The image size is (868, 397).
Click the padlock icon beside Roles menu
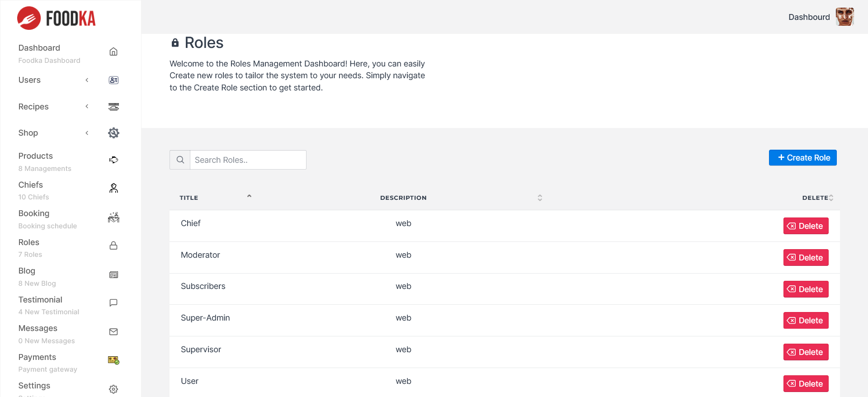pos(113,246)
